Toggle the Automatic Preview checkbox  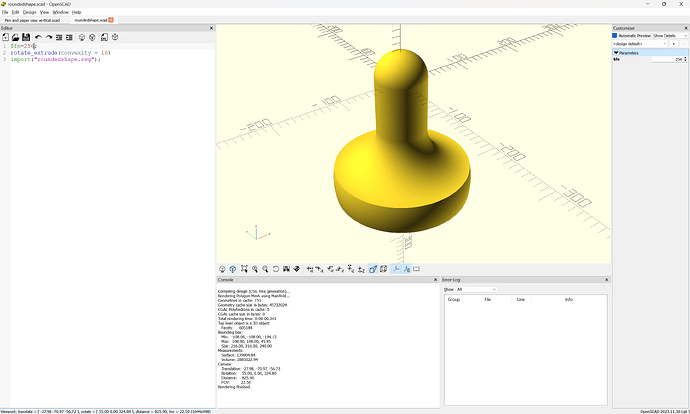point(616,35)
